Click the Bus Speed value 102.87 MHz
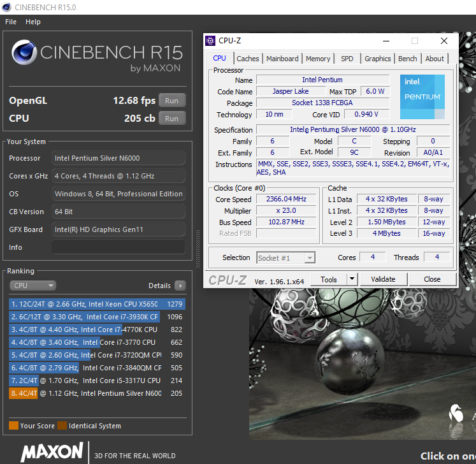This screenshot has width=476, height=464. pyautogui.click(x=286, y=222)
